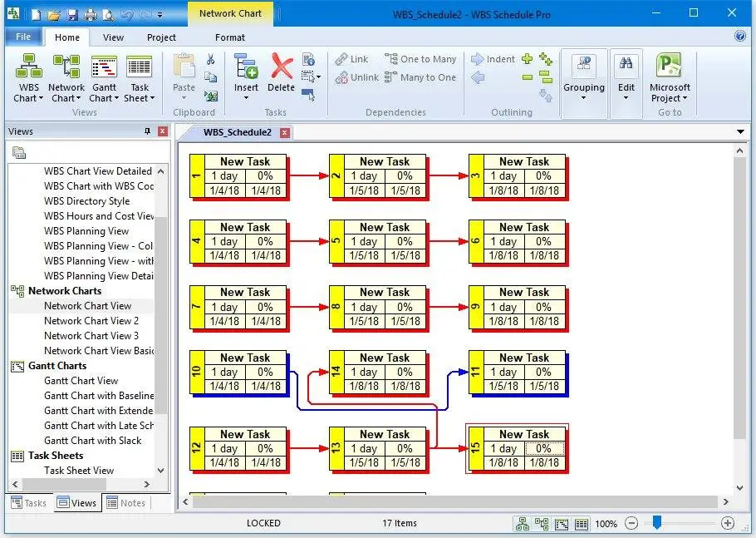Screen dimensions: 756x538
Task: Select the WBS_Schedule2 document tab
Action: point(238,132)
